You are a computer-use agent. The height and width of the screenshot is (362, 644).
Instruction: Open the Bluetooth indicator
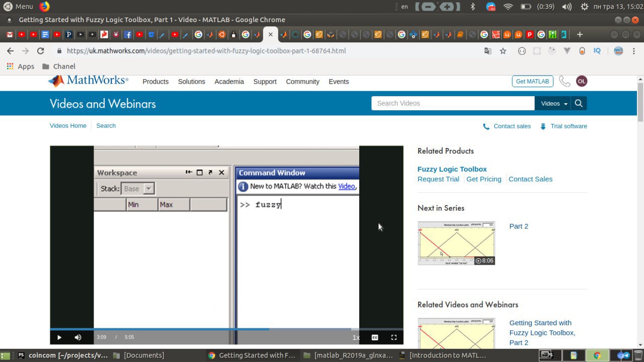(x=472, y=7)
